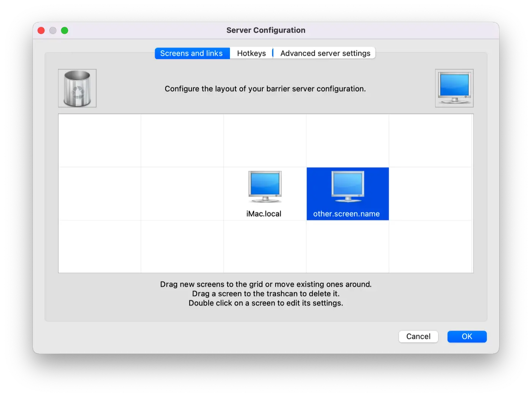Go to Advanced server settings tab
Image resolution: width=532 pixels, height=397 pixels.
click(x=325, y=54)
